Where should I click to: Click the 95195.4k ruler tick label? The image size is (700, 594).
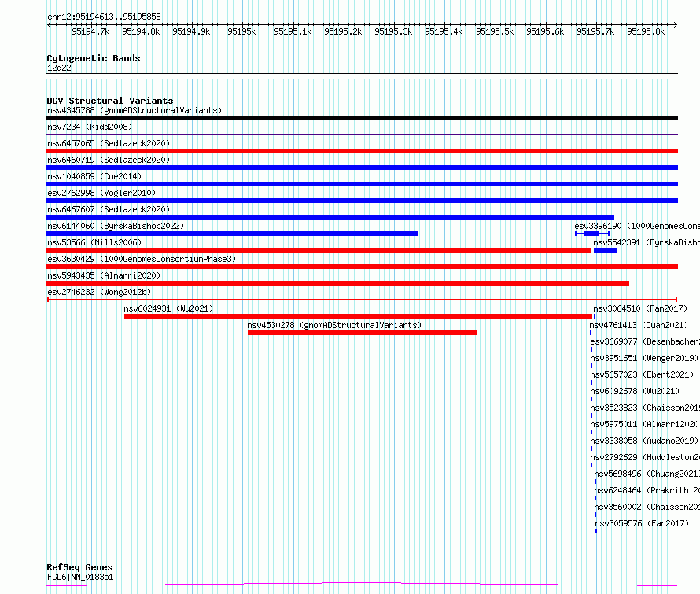[x=444, y=31]
